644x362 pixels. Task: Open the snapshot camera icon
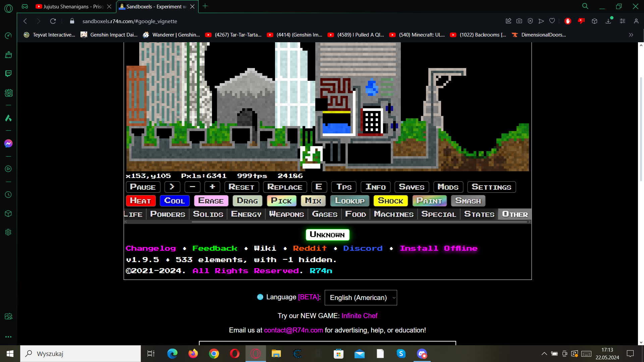pos(519,21)
